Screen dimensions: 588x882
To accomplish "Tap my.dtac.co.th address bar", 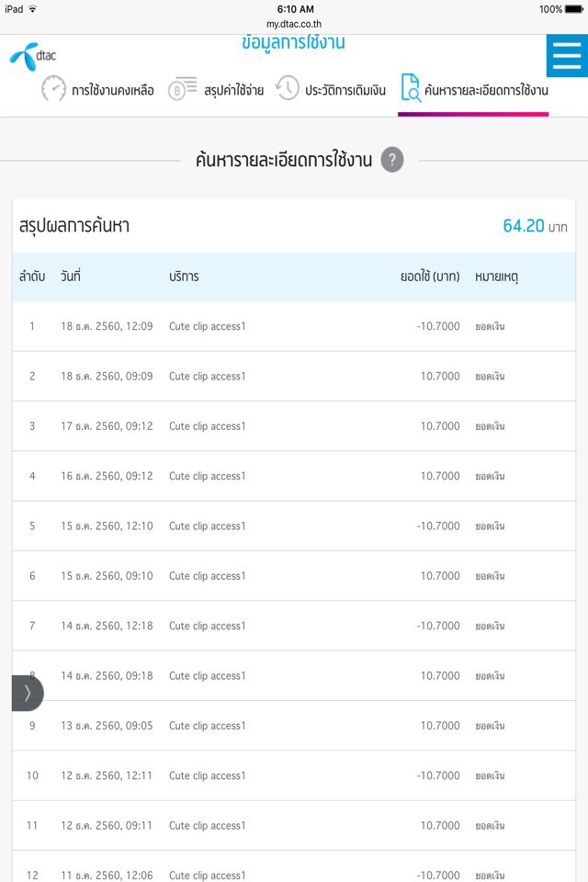I will (x=294, y=24).
